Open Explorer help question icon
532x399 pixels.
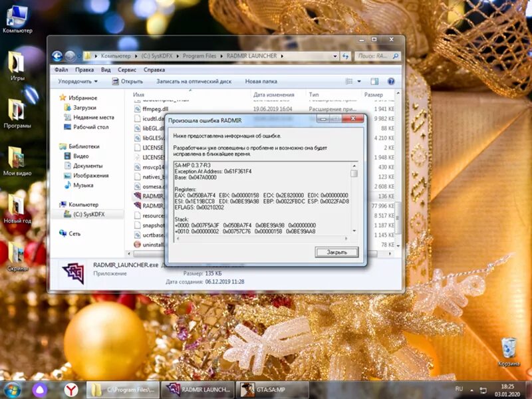click(391, 81)
